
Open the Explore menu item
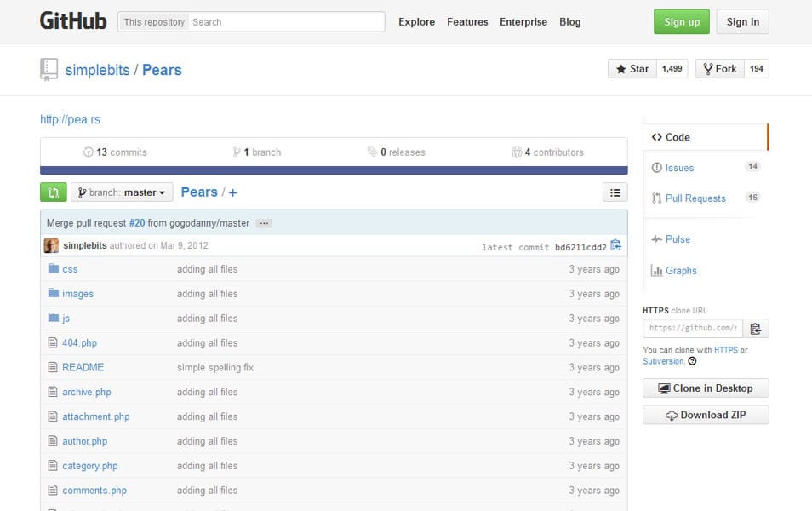pos(416,22)
